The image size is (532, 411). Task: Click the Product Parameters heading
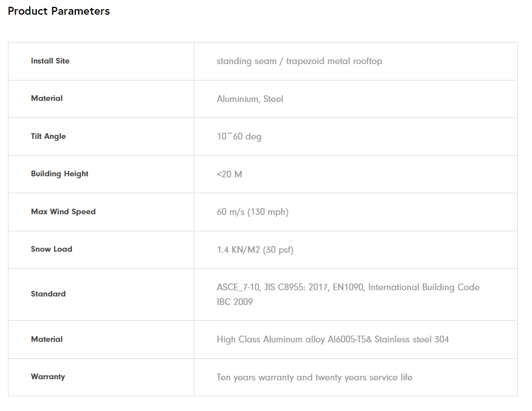coord(59,11)
